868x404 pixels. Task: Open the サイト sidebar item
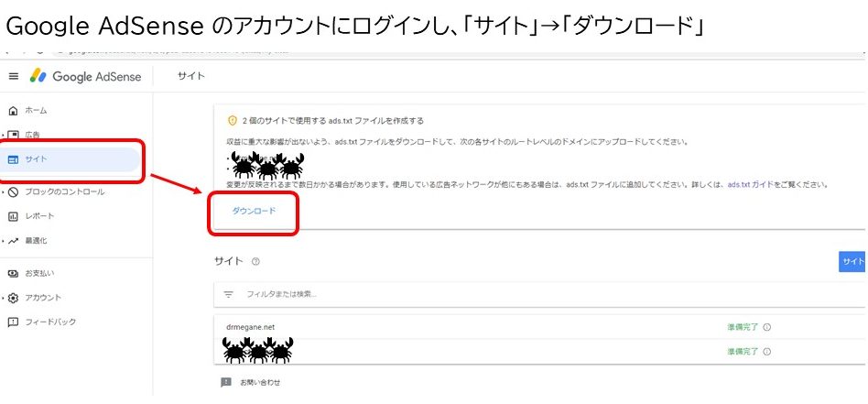[x=70, y=159]
